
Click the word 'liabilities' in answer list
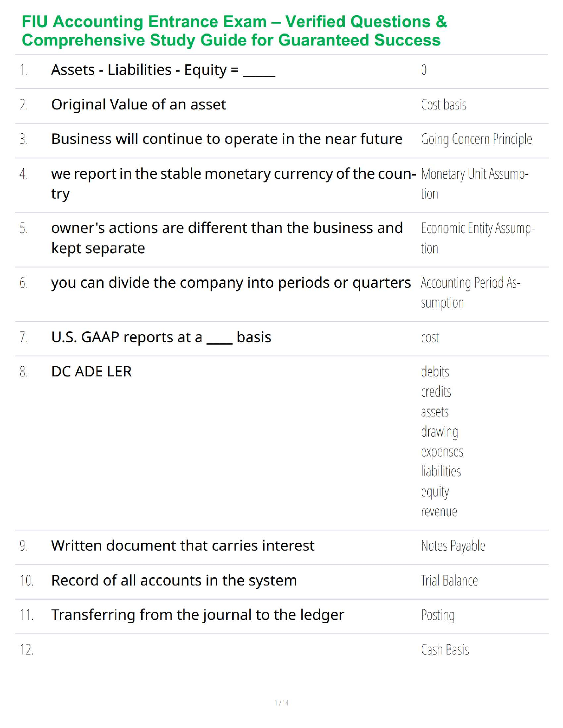click(441, 472)
